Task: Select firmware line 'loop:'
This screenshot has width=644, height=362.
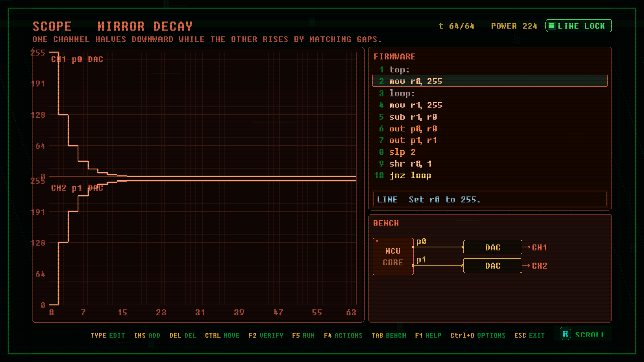Action: tap(490, 93)
